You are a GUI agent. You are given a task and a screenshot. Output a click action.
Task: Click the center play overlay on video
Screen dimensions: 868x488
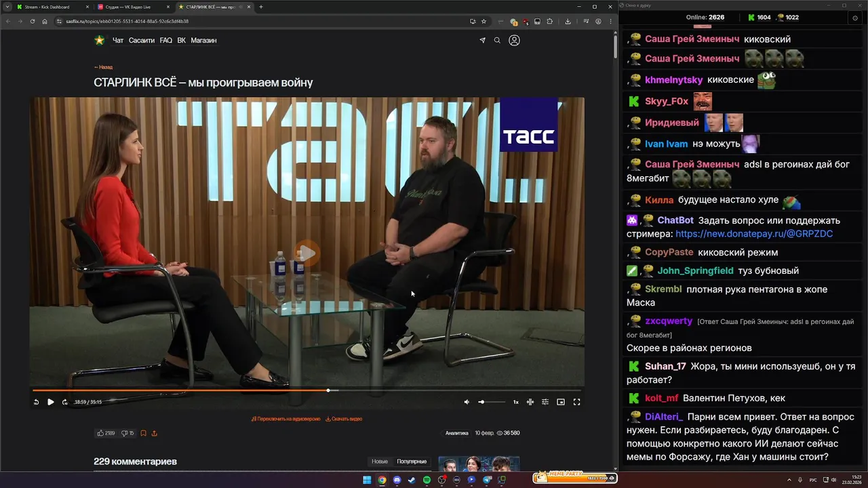(307, 253)
